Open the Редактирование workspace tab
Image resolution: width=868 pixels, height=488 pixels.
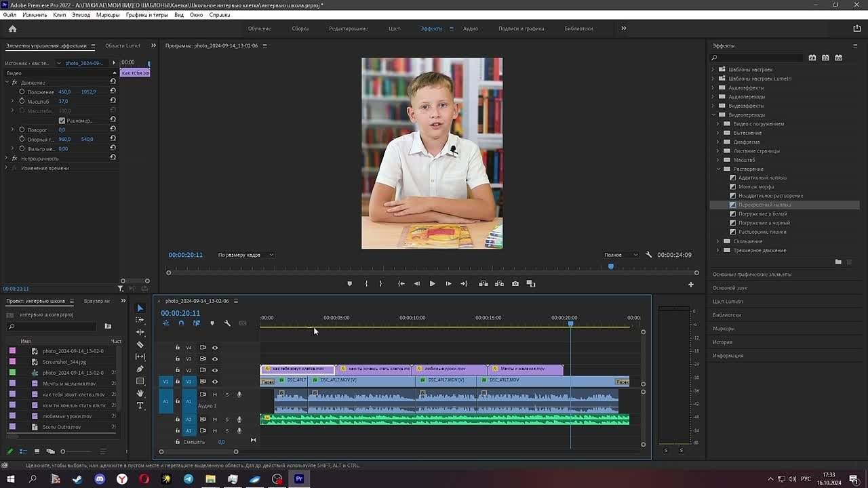click(x=349, y=28)
